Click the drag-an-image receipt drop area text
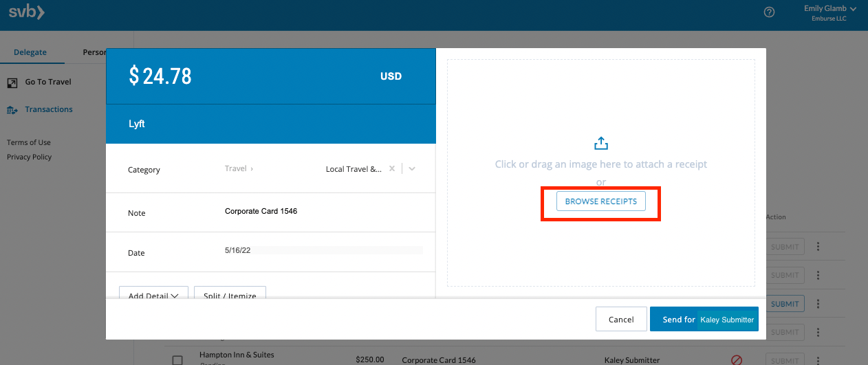The height and width of the screenshot is (365, 868). tap(601, 164)
